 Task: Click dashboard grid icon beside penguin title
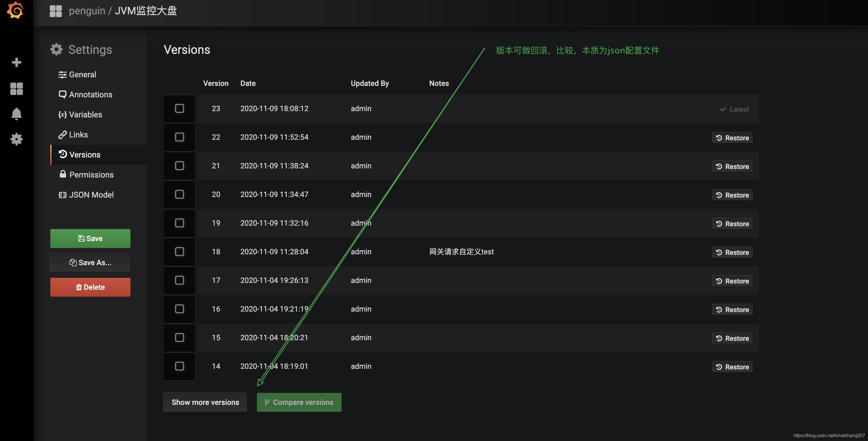tap(56, 11)
